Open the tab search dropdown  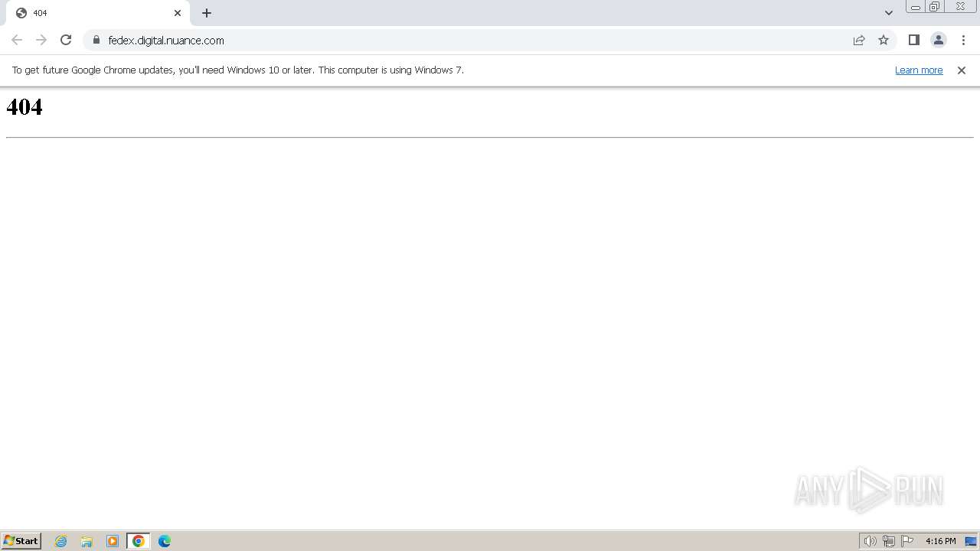(888, 13)
